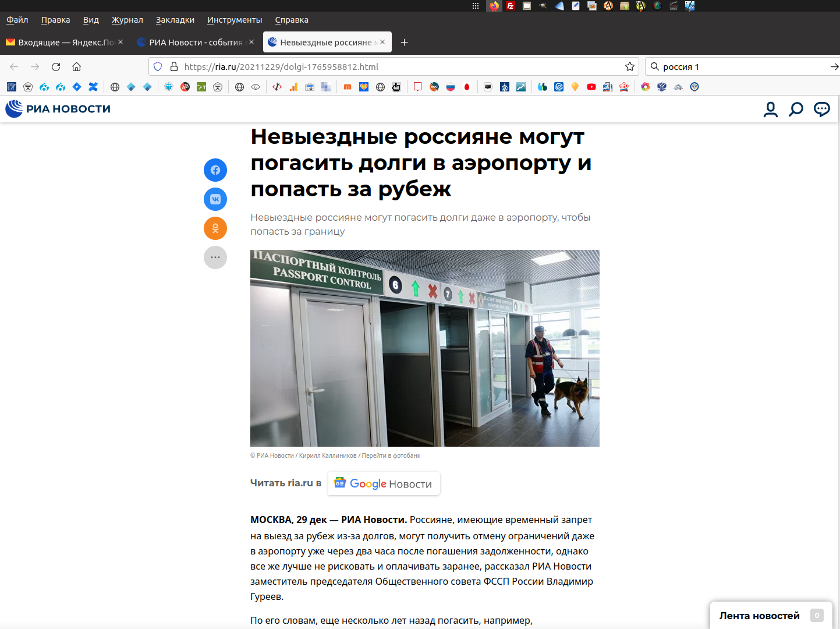The width and height of the screenshot is (840, 629).
Task: Go back to previous page
Action: click(14, 67)
